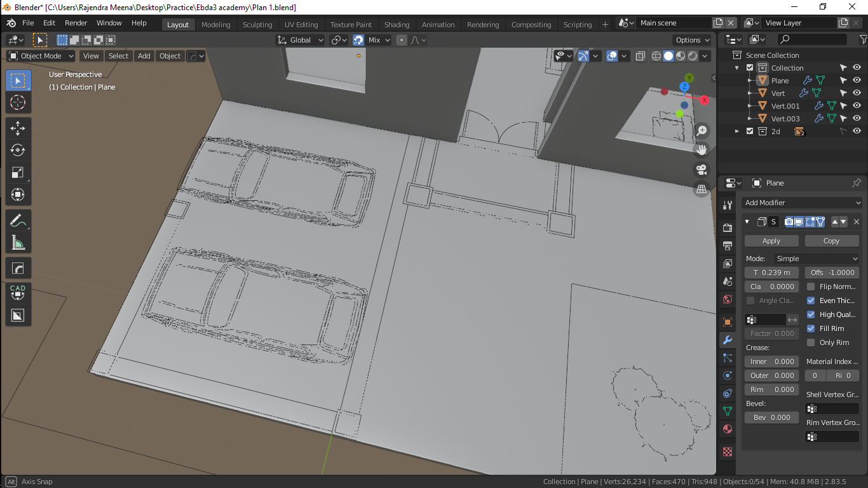Screen dimensions: 868x488
Task: Open the Select menu in viewport header
Action: coord(118,56)
